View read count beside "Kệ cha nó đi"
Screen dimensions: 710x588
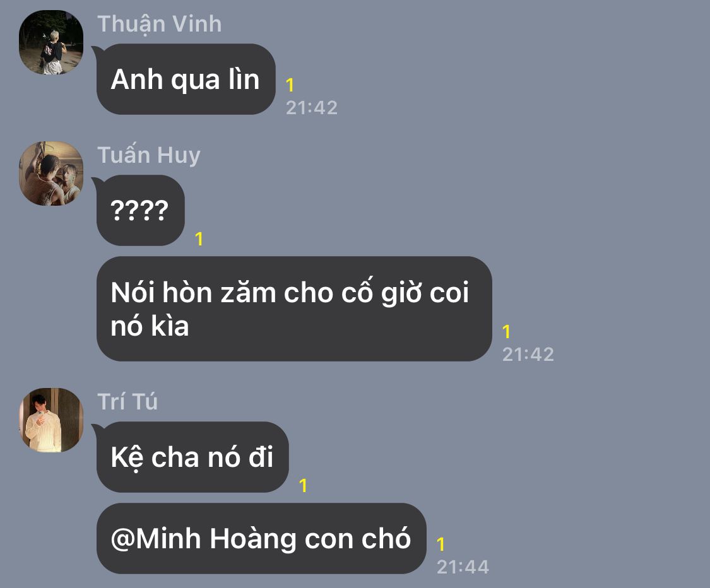click(303, 486)
